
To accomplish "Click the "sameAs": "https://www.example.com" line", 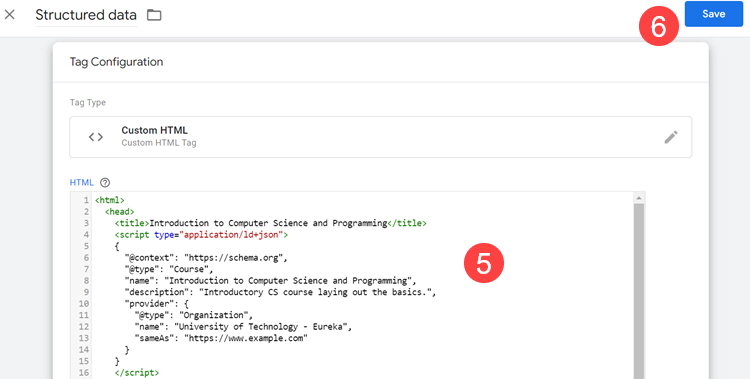I will pyautogui.click(x=221, y=338).
